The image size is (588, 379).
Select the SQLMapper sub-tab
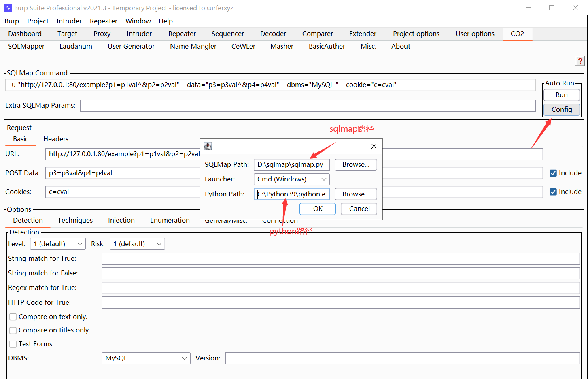[26, 46]
